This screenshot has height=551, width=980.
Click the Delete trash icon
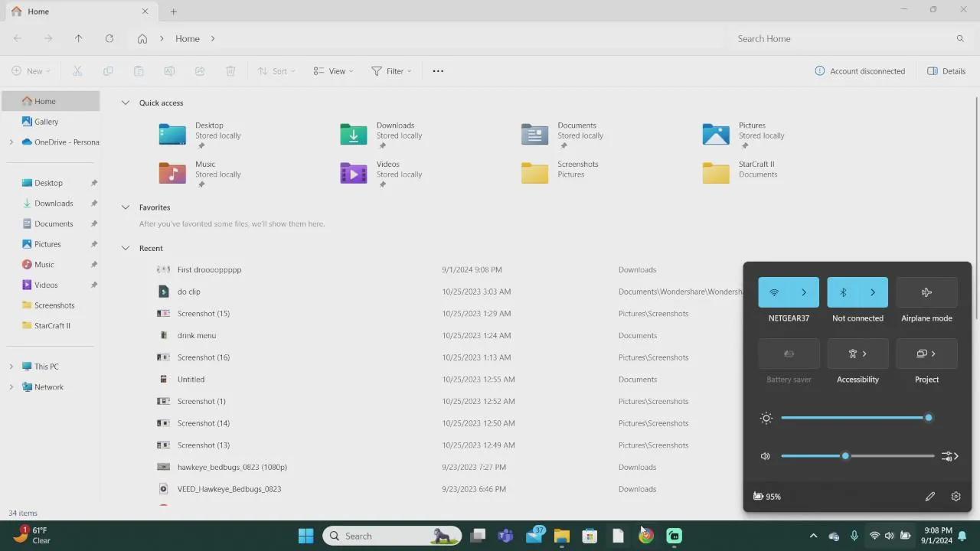[x=230, y=71]
